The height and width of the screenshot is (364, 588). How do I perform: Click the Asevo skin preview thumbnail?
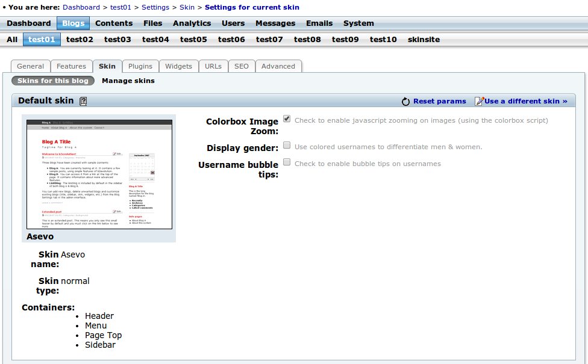point(99,174)
